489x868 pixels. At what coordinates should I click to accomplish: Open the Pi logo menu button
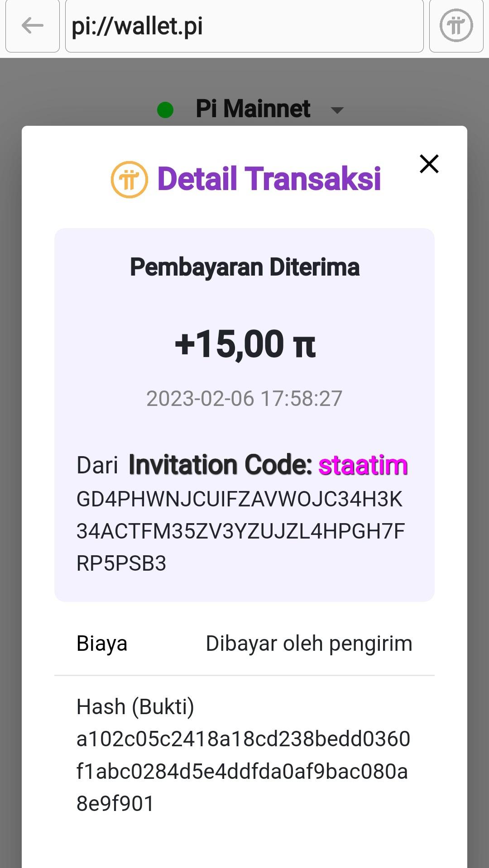456,26
